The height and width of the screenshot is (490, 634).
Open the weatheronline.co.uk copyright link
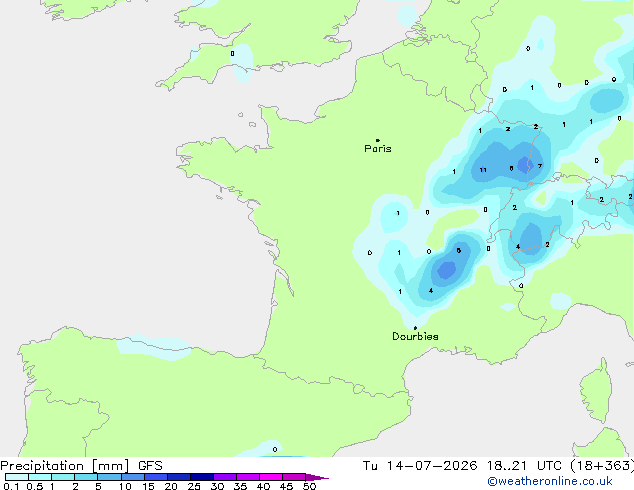(550, 481)
